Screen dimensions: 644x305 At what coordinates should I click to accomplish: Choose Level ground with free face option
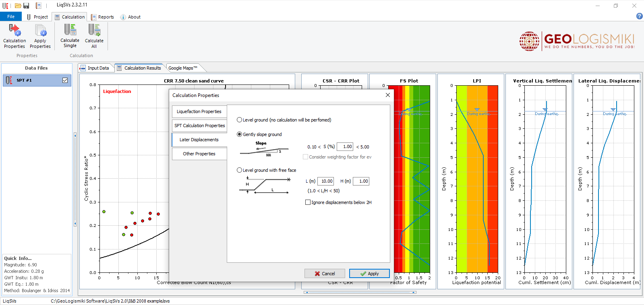point(240,170)
